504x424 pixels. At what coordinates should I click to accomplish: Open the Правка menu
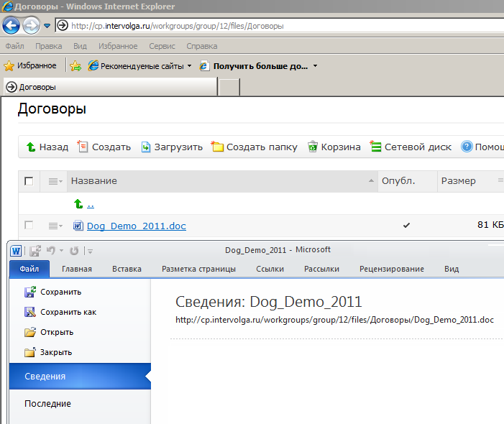(x=49, y=46)
